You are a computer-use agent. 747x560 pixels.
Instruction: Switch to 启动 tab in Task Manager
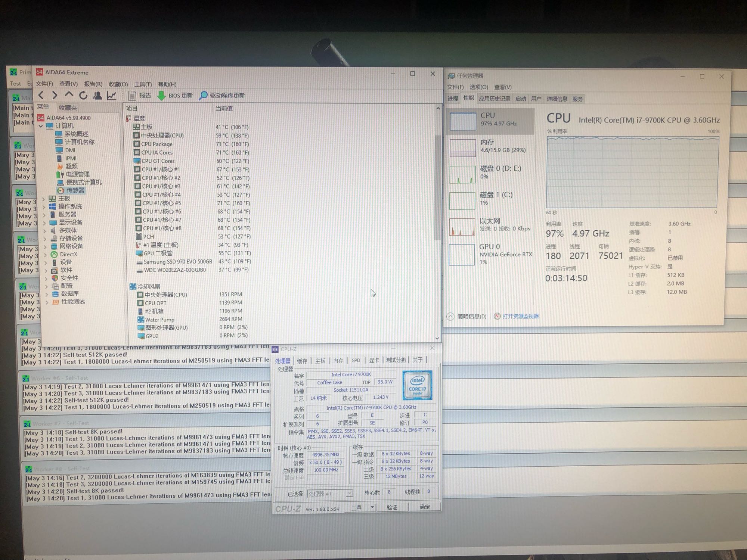[521, 99]
